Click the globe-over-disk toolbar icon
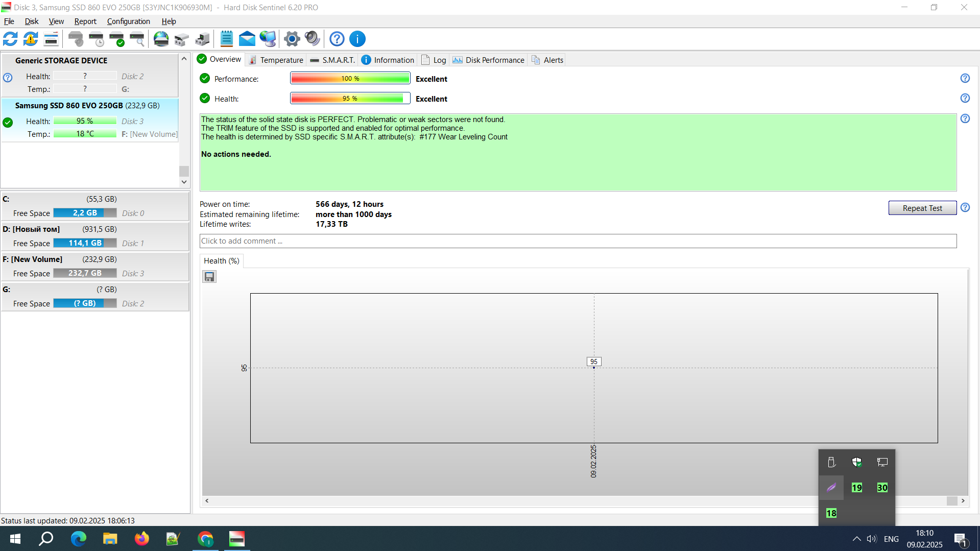This screenshot has width=980, height=551. coord(161,39)
